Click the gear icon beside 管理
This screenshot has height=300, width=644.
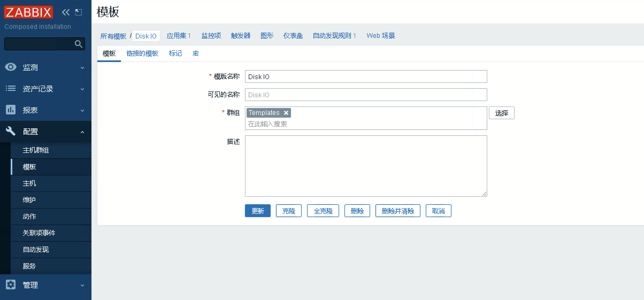pos(11,285)
